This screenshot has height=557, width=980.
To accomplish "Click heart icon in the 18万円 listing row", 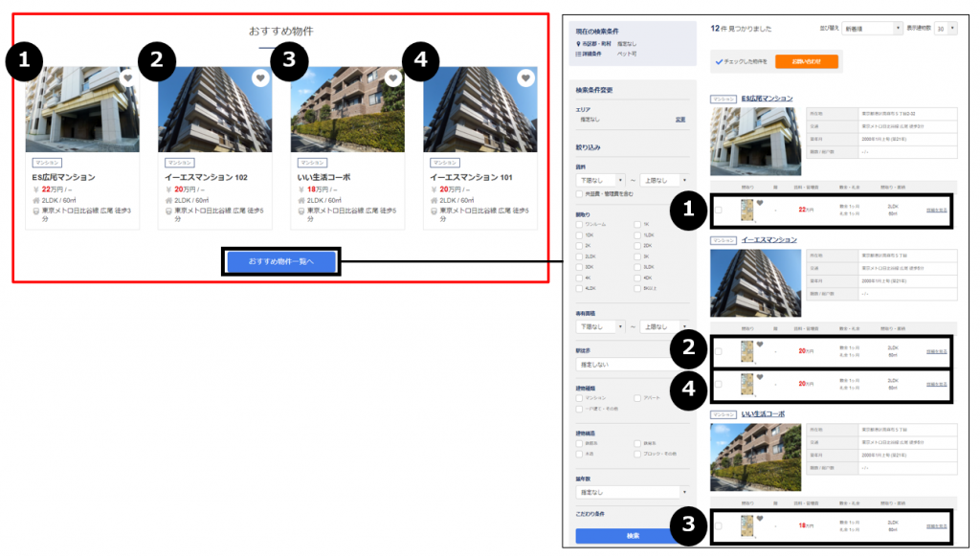I will (x=761, y=519).
